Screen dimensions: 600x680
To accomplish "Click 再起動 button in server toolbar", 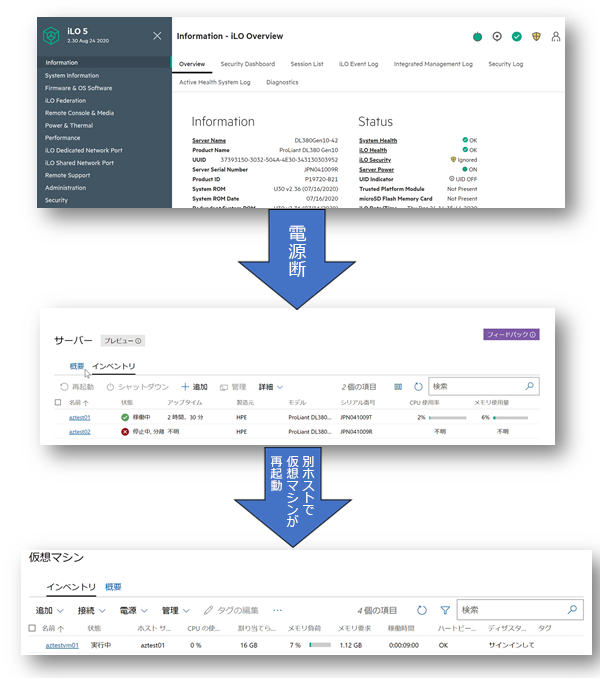I will pyautogui.click(x=77, y=387).
